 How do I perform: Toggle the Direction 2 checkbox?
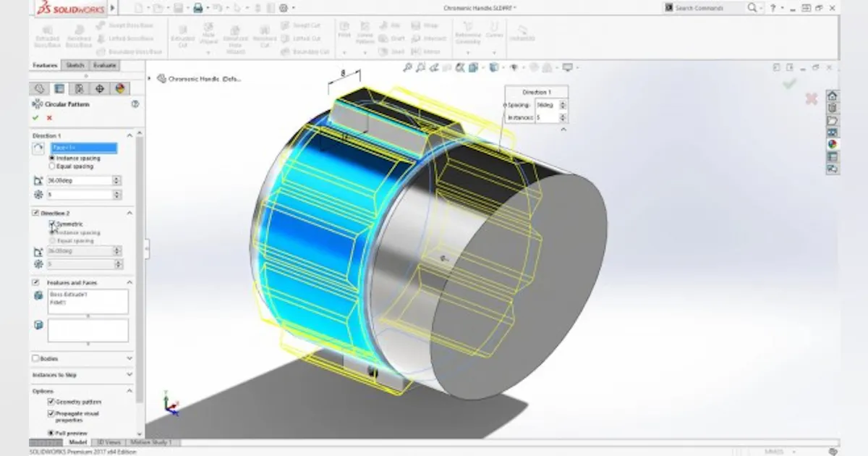click(35, 213)
